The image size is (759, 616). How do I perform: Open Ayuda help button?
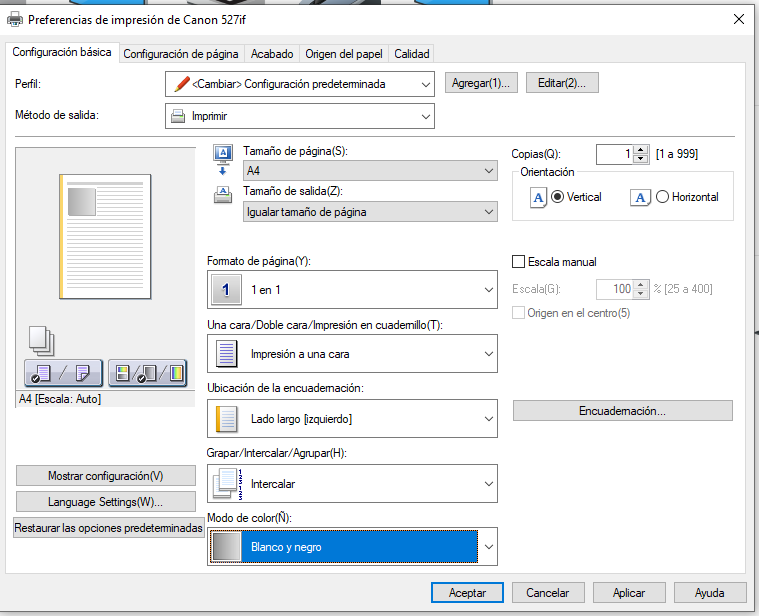(x=710, y=593)
